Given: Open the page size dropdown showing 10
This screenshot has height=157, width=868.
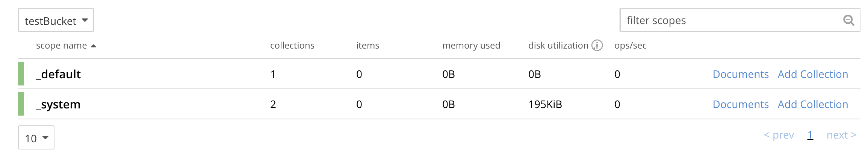Looking at the screenshot, I should tap(36, 138).
